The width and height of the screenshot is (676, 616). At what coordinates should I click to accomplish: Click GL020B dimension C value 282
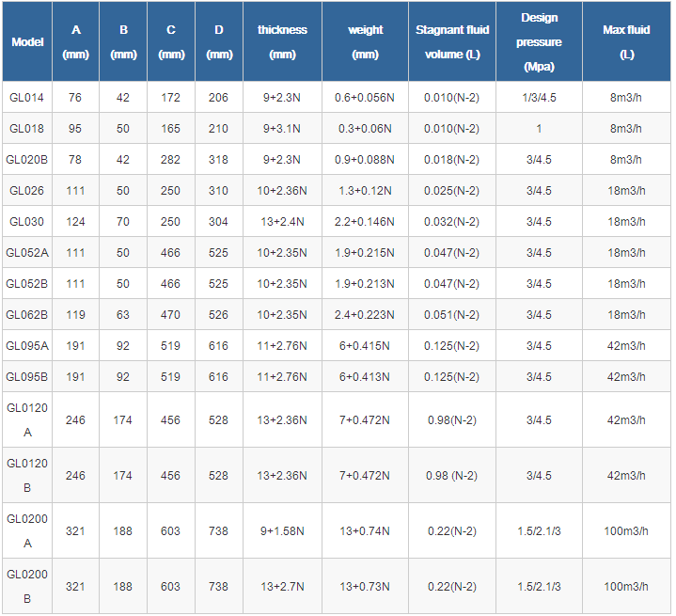pyautogui.click(x=171, y=160)
